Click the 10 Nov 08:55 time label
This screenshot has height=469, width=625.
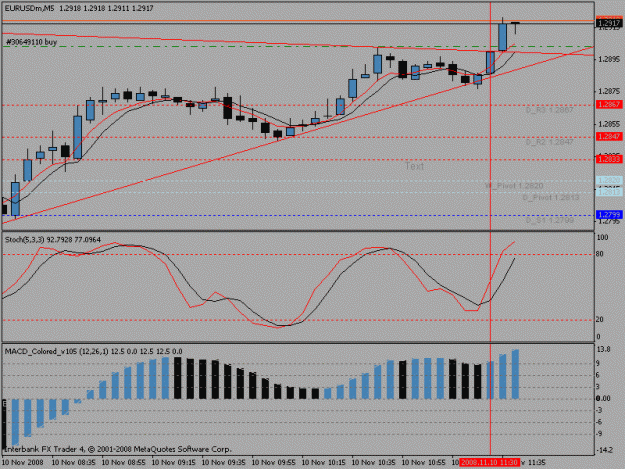click(124, 463)
